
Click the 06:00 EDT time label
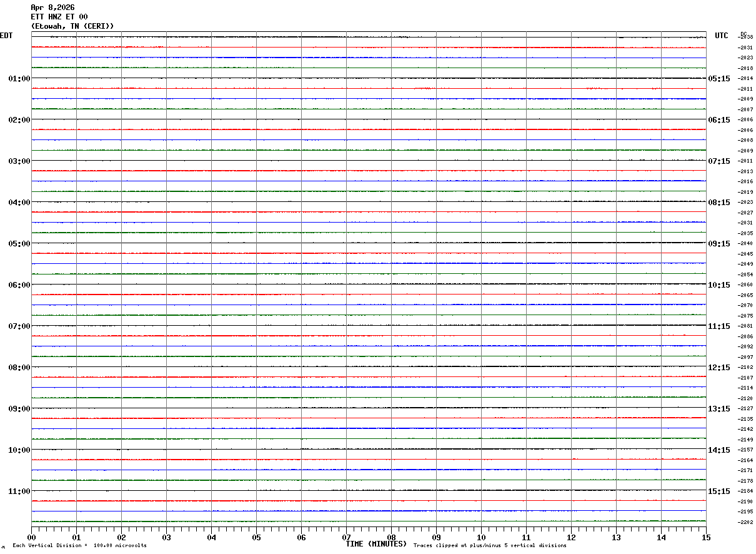(19, 285)
